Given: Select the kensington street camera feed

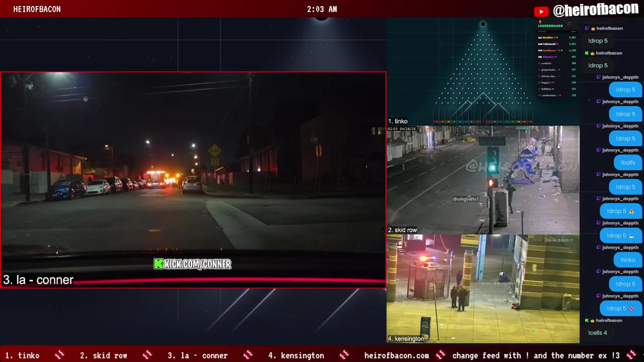Looking at the screenshot, I should [483, 289].
